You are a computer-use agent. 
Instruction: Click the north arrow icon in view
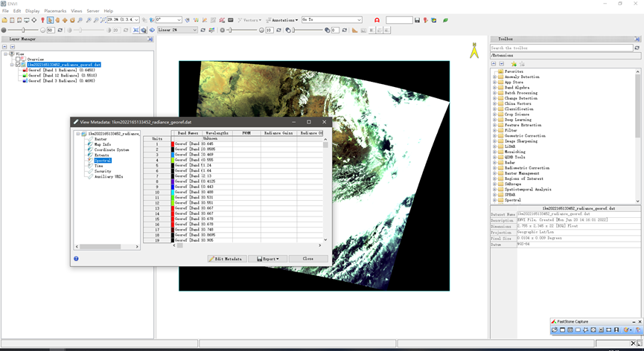tap(474, 51)
